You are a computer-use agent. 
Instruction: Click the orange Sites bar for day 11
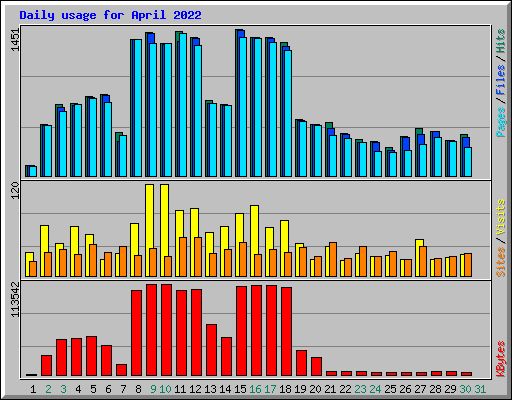[183, 257]
